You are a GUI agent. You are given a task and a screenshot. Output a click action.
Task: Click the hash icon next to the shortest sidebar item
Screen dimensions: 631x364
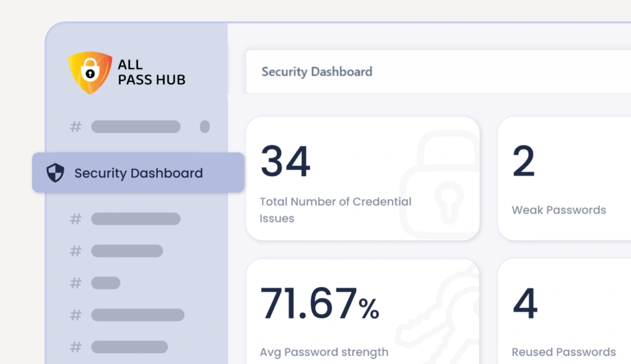tap(75, 283)
